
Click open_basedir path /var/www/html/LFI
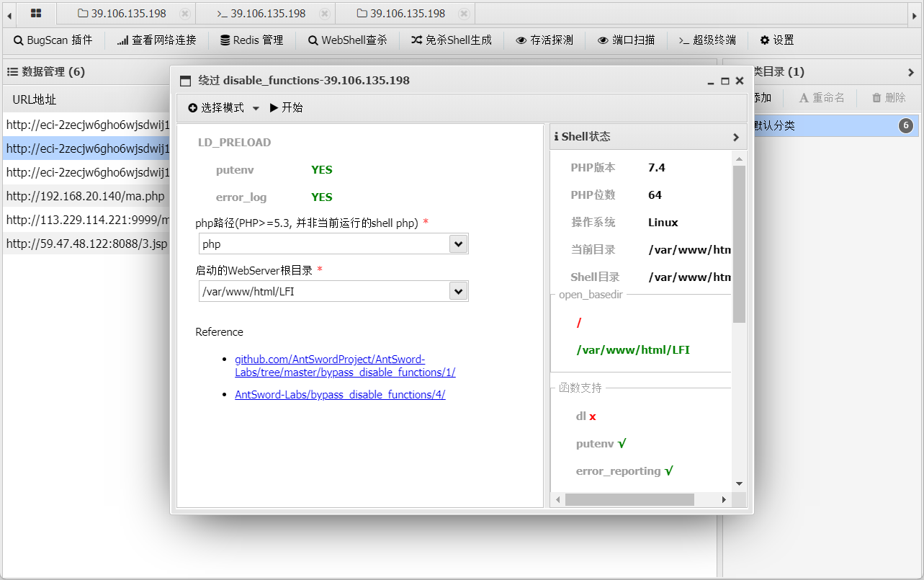(x=633, y=350)
